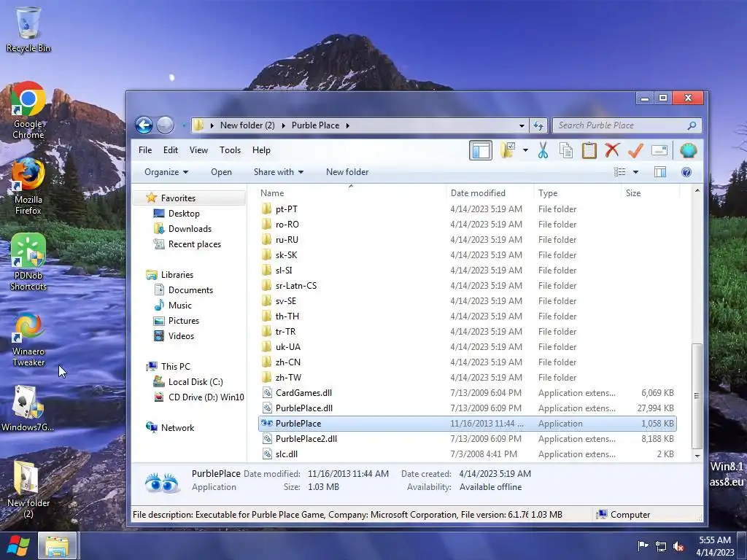Image resolution: width=747 pixels, height=560 pixels.
Task: Sort by the Date modified column header
Action: pyautogui.click(x=478, y=192)
